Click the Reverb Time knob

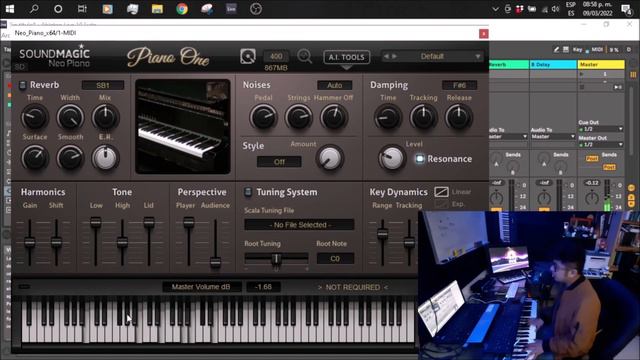(35, 118)
